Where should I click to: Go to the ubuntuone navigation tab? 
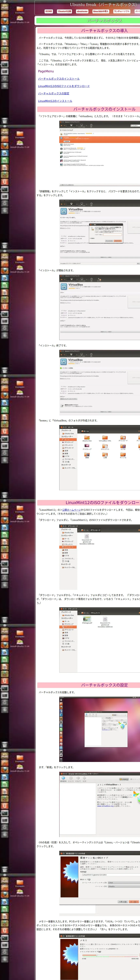point(82,11)
